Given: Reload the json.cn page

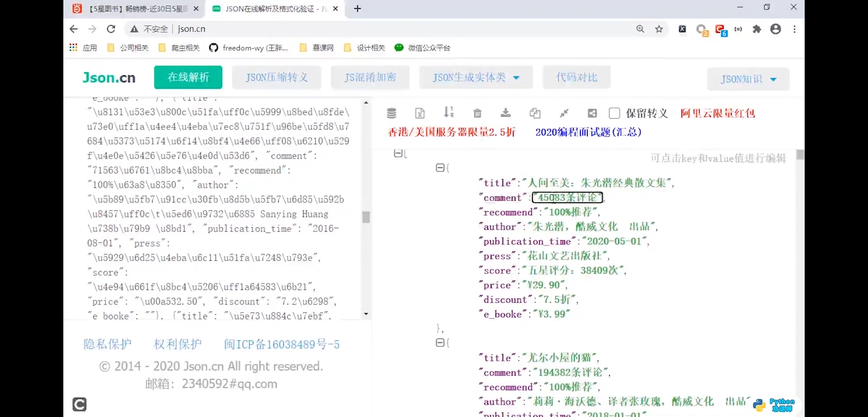Looking at the screenshot, I should click(x=111, y=29).
